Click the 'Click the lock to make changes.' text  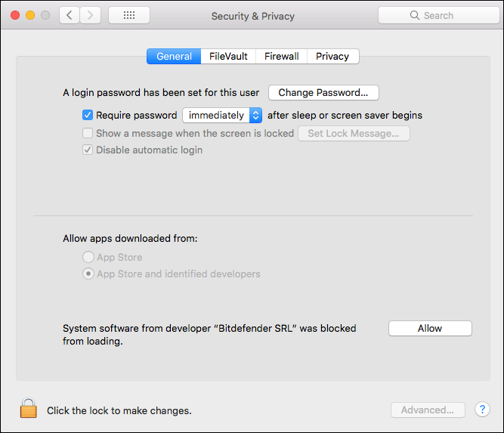[119, 410]
